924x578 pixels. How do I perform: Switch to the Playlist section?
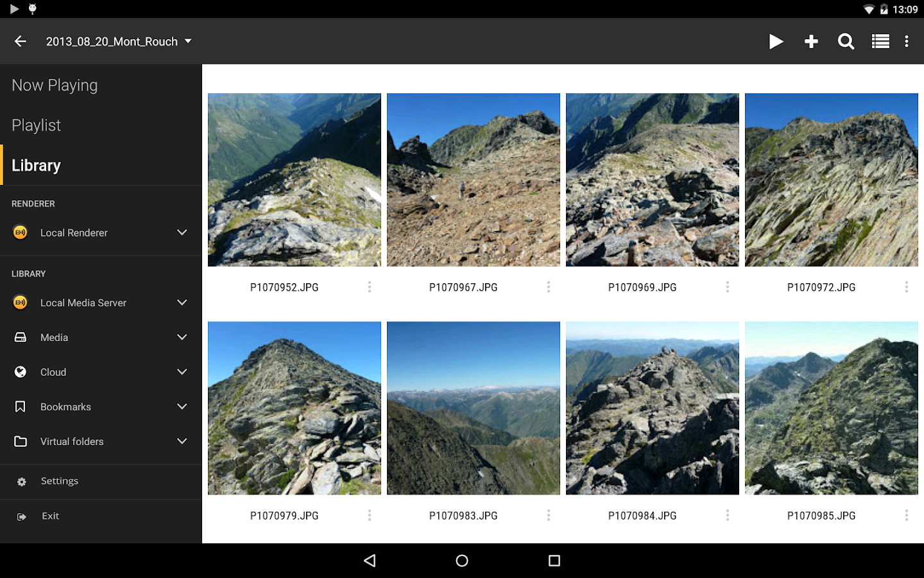click(36, 125)
